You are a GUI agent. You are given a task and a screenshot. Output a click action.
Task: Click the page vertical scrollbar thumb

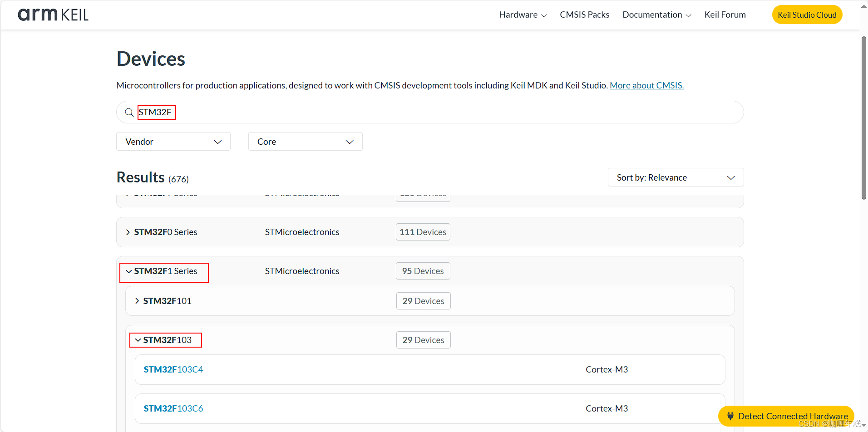point(864,118)
